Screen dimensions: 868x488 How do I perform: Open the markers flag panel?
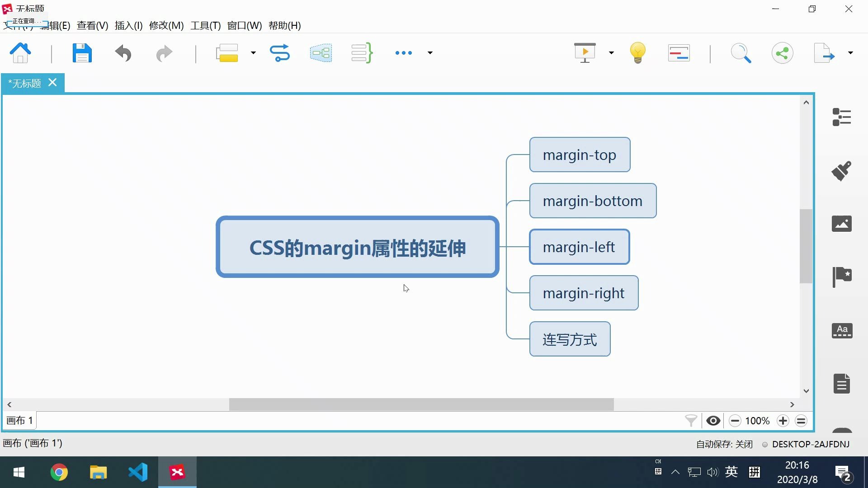click(841, 277)
